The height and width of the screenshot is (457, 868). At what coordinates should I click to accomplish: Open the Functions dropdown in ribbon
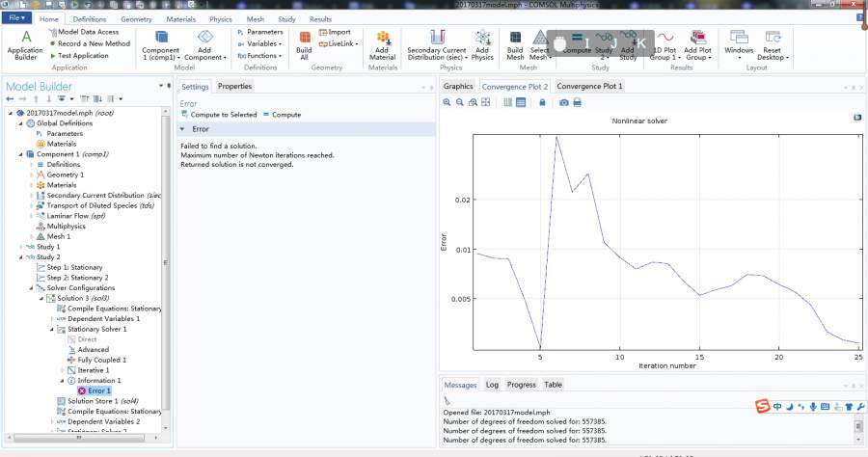[x=259, y=56]
